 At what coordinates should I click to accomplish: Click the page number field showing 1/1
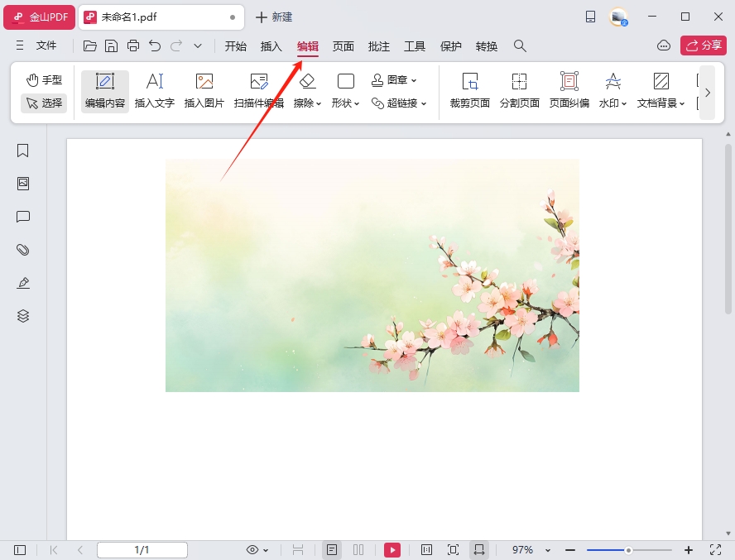click(142, 550)
